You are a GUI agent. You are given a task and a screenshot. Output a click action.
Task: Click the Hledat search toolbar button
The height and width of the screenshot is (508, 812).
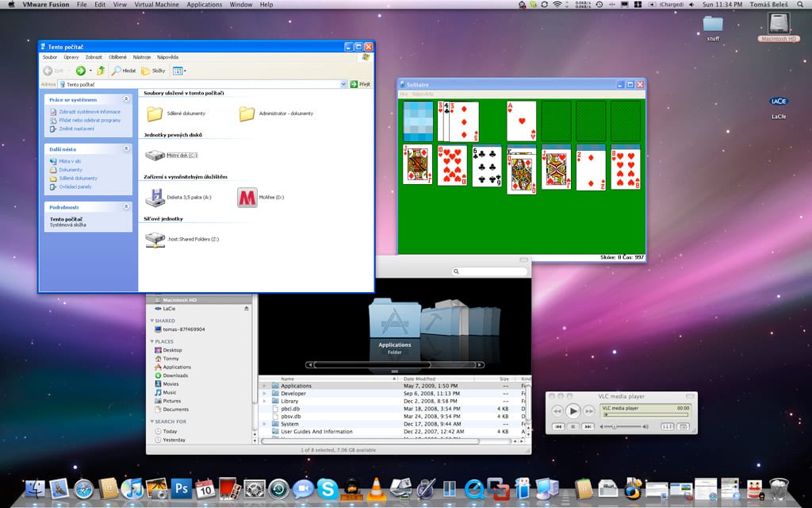pos(124,71)
